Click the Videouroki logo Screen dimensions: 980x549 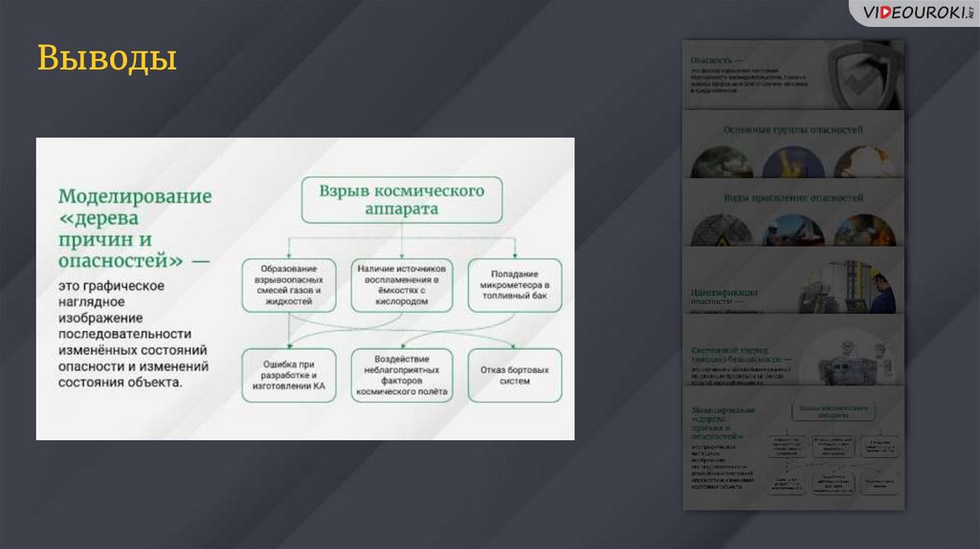click(x=916, y=12)
